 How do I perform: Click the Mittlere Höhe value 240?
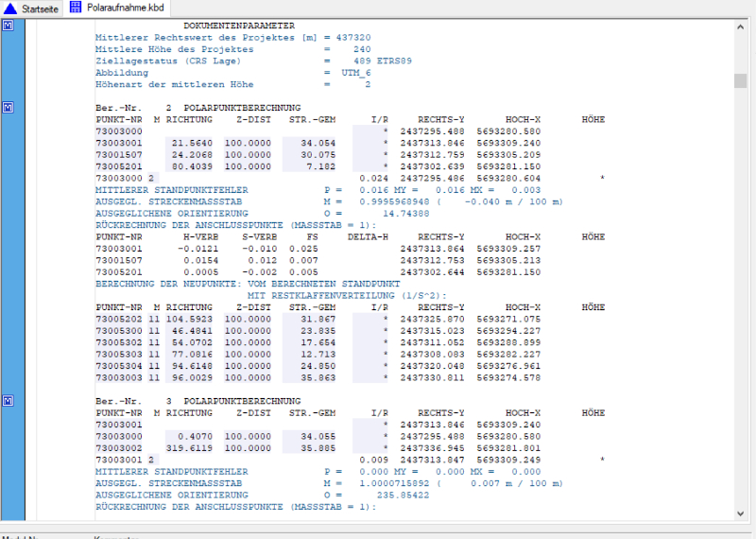click(361, 48)
